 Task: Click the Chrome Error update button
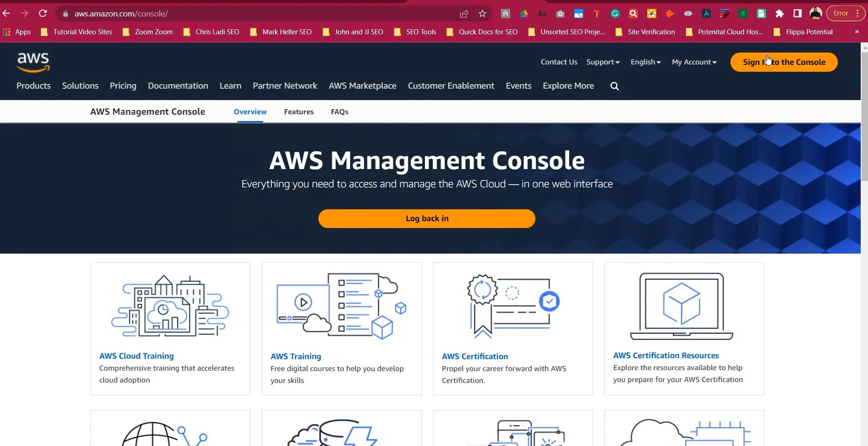point(845,14)
